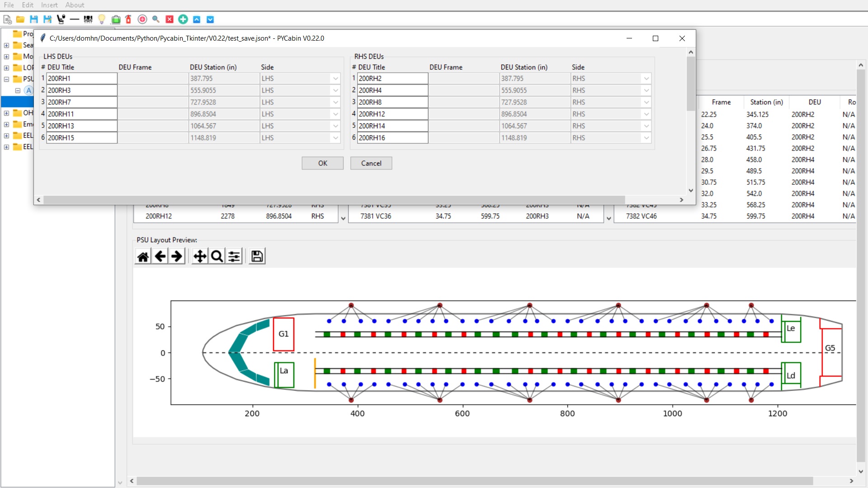Collapse the PSU tree folder

pyautogui.click(x=6, y=79)
